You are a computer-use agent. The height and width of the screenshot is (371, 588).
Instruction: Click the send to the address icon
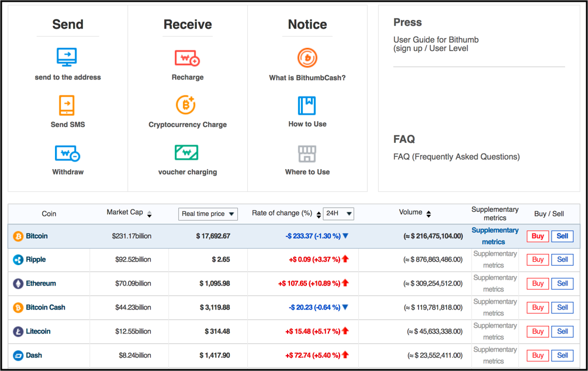(67, 57)
